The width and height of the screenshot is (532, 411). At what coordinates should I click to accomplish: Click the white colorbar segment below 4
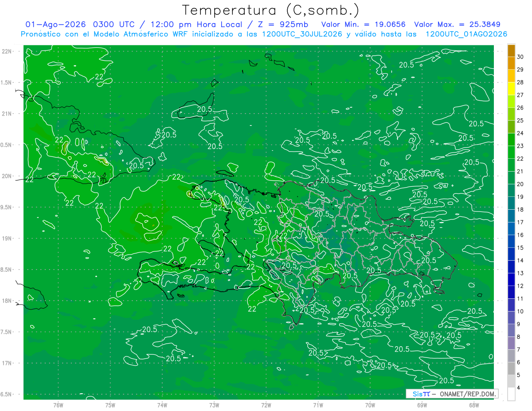click(x=511, y=394)
